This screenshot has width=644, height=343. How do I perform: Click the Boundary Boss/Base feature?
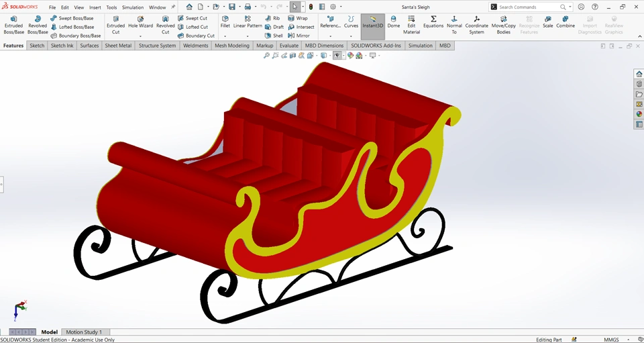[76, 36]
